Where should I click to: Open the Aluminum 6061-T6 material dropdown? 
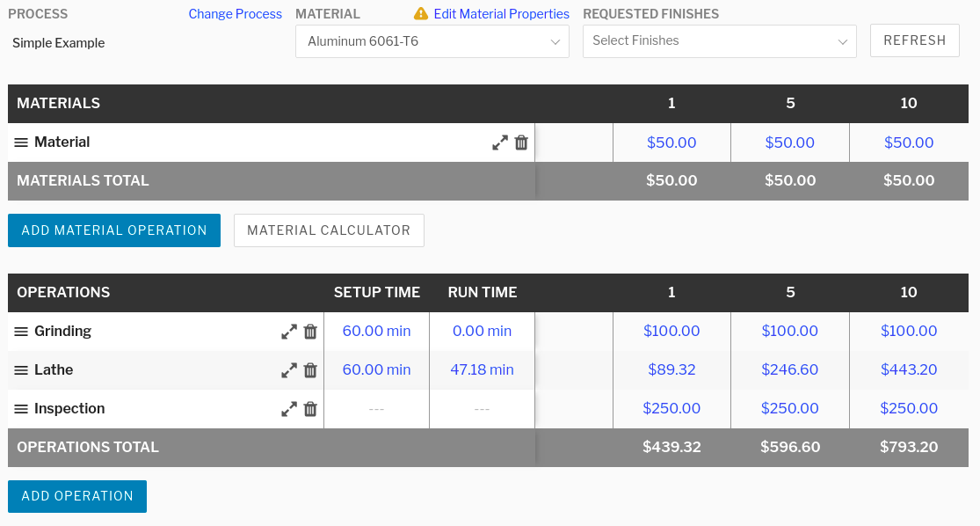click(x=432, y=41)
